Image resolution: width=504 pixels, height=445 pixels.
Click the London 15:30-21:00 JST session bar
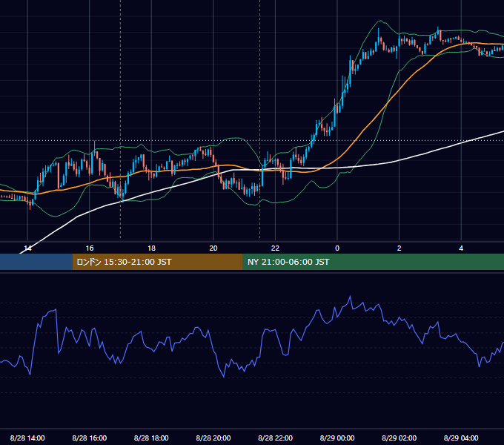157,262
